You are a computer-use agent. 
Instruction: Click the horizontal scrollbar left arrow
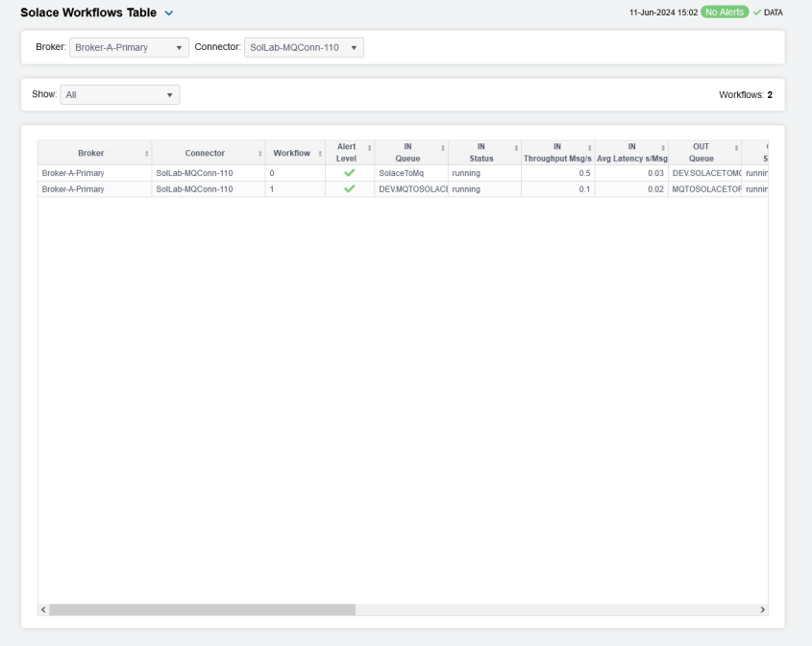click(x=43, y=609)
